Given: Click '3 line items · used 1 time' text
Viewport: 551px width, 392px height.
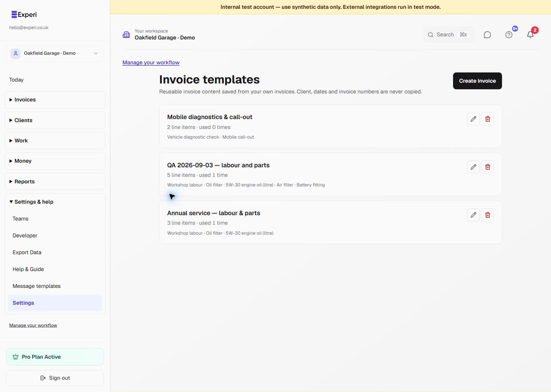Looking at the screenshot, I should tap(197, 223).
